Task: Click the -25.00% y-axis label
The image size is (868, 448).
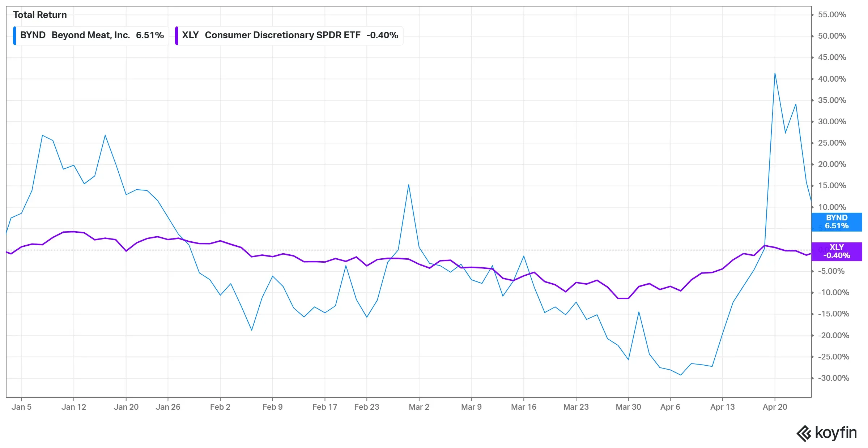Action: click(x=834, y=357)
